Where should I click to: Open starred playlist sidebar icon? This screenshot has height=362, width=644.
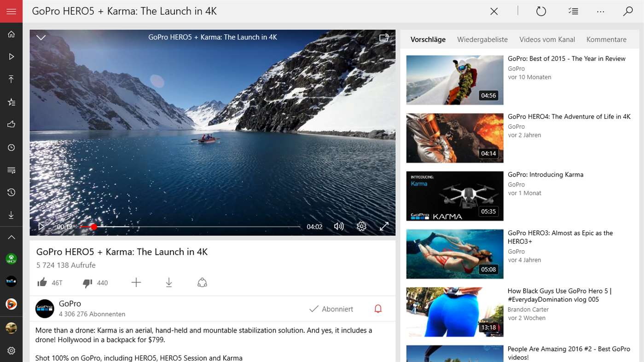11,102
